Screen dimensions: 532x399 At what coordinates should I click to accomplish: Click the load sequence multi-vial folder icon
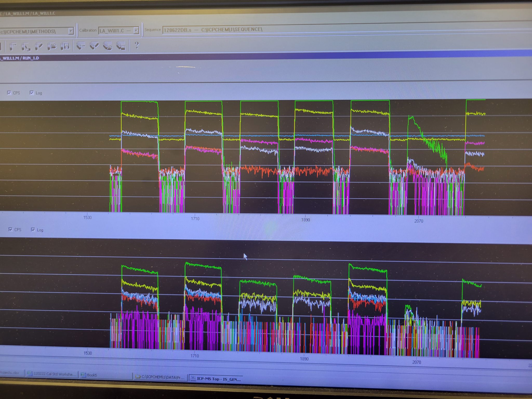(x=108, y=46)
